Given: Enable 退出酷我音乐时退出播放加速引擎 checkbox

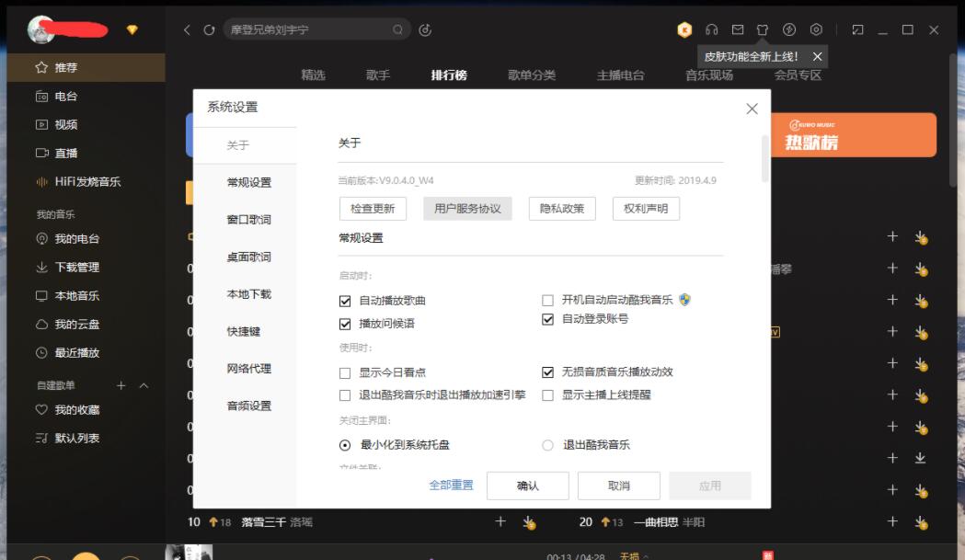Looking at the screenshot, I should (345, 395).
